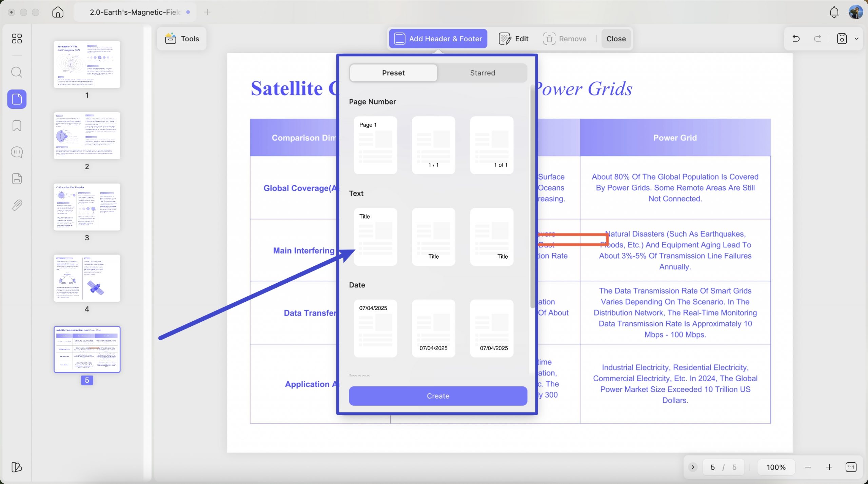The width and height of the screenshot is (868, 484).
Task: Select the bottom-center Title text preset
Action: point(433,237)
